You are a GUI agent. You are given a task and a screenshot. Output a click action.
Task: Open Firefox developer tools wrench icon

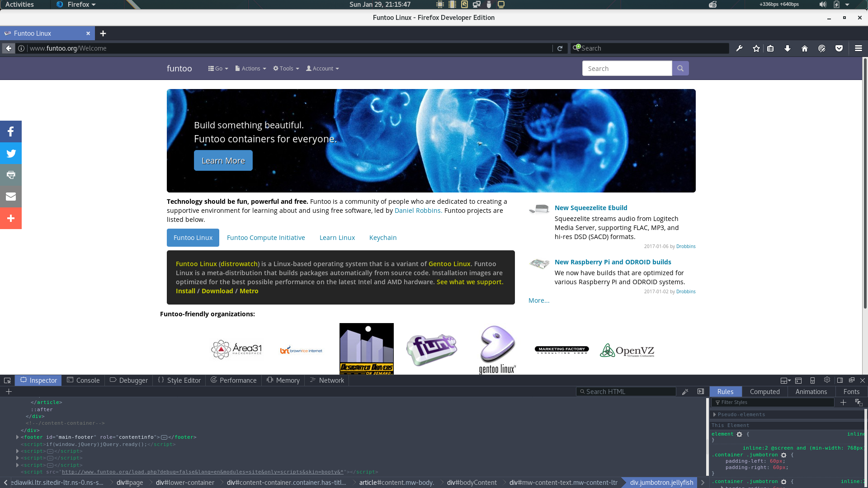click(x=739, y=48)
